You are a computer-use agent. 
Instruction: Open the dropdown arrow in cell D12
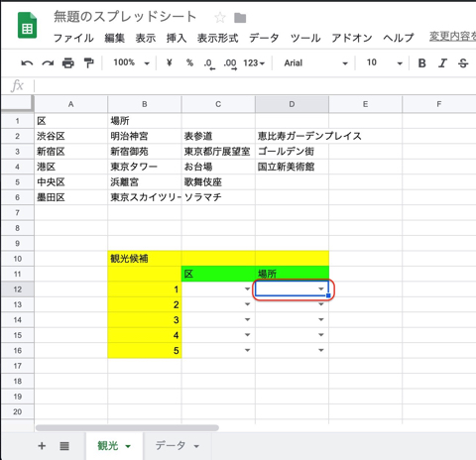click(321, 289)
